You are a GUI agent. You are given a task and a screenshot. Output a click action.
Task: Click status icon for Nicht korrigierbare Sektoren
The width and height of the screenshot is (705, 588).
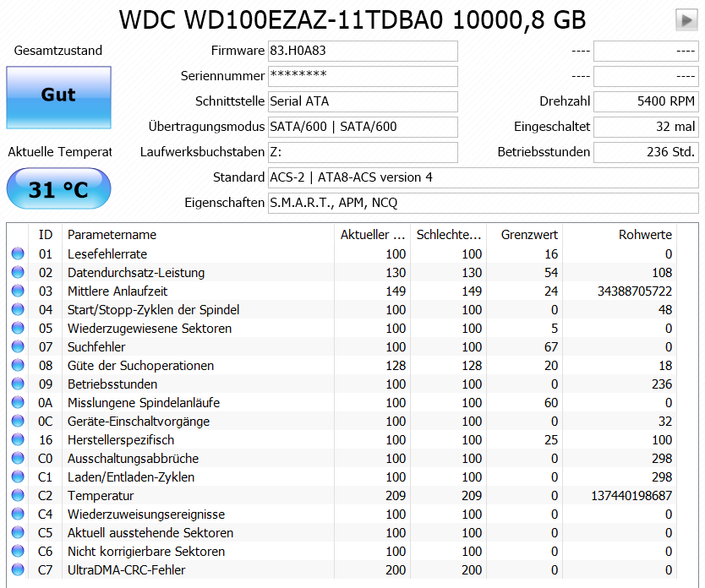point(18,551)
